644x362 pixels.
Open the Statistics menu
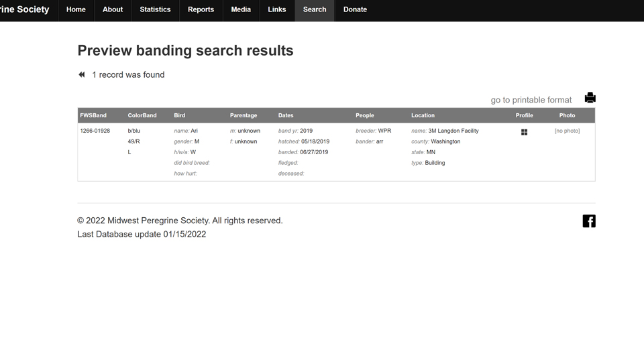pos(155,10)
